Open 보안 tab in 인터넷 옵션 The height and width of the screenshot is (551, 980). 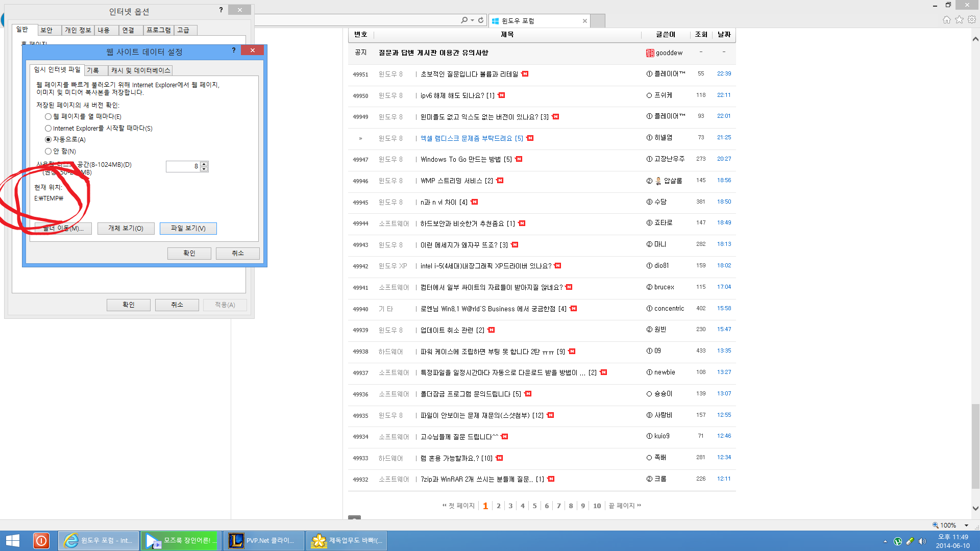click(x=50, y=30)
